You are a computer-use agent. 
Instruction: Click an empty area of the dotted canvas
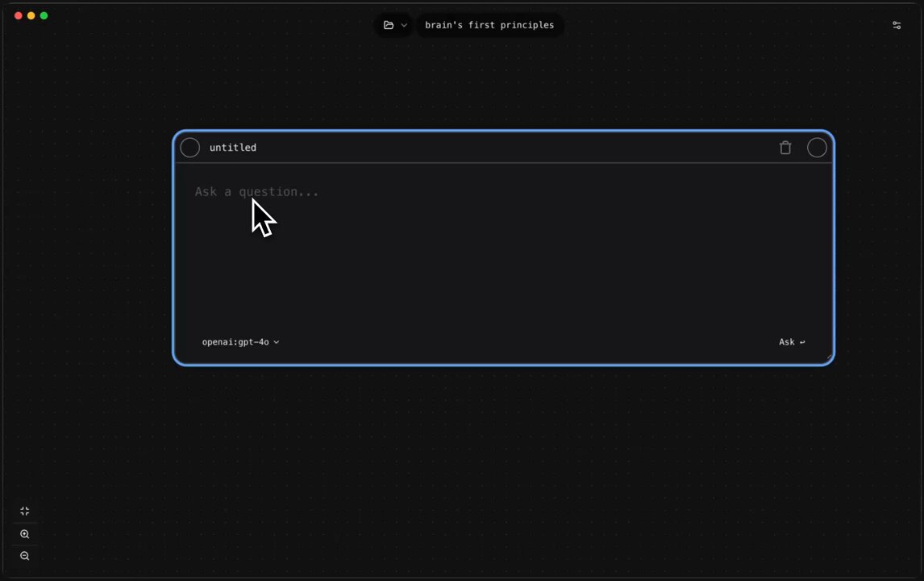(x=484, y=468)
